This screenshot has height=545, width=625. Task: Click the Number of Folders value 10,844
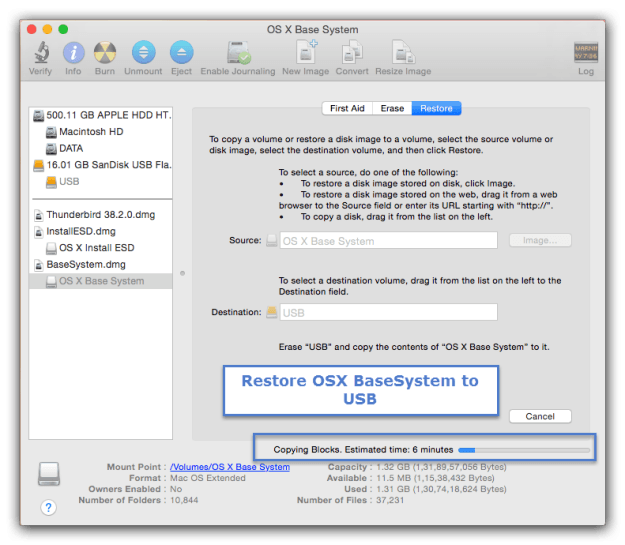(x=184, y=500)
